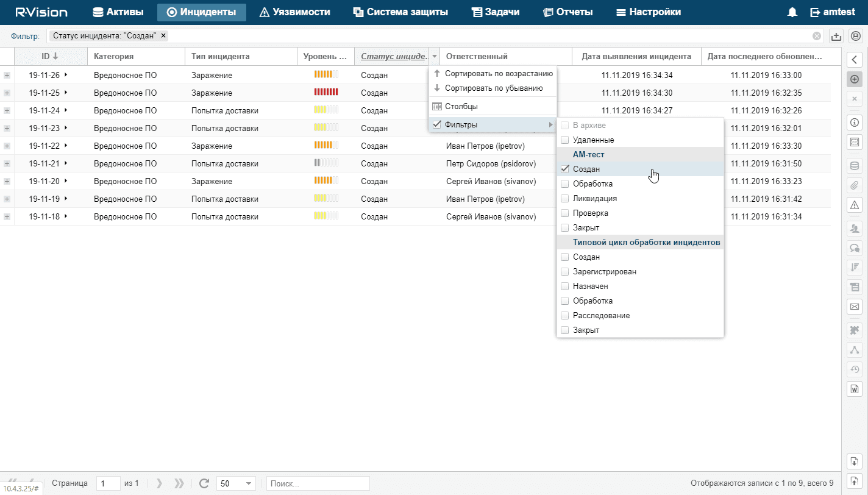The image size is (868, 495).
Task: Go to next page arrow
Action: [x=160, y=483]
